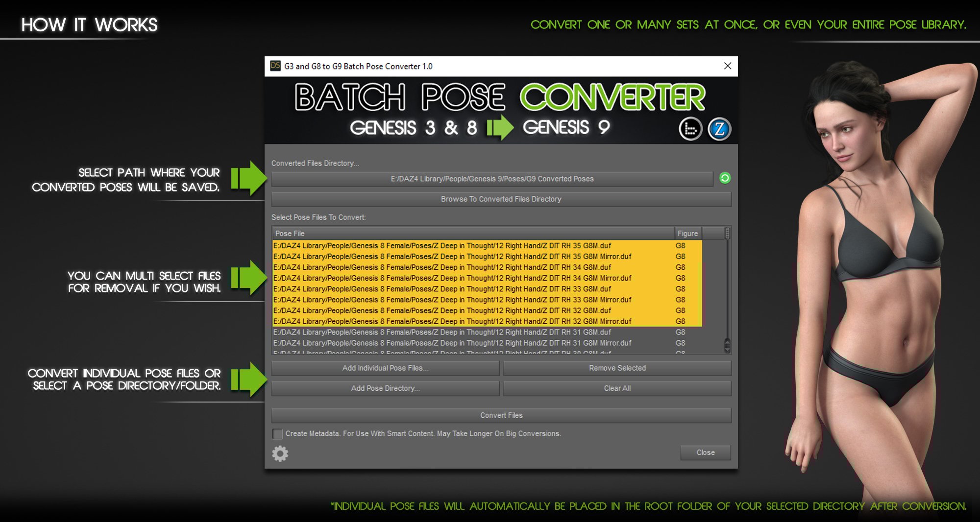The height and width of the screenshot is (522, 980).
Task: Open settings with the gear icon
Action: 280,453
